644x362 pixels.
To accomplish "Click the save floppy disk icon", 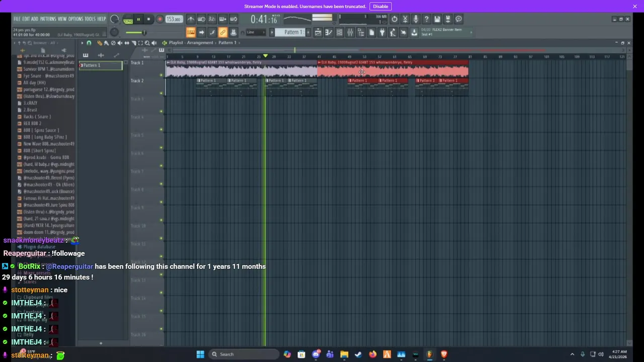I will (x=437, y=19).
